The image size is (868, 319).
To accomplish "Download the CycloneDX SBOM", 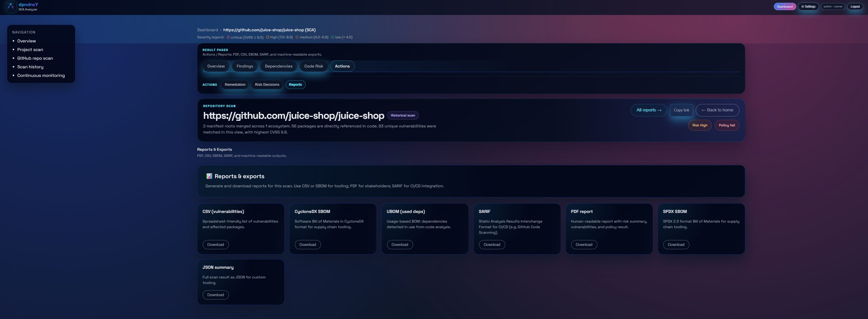I will [x=307, y=245].
